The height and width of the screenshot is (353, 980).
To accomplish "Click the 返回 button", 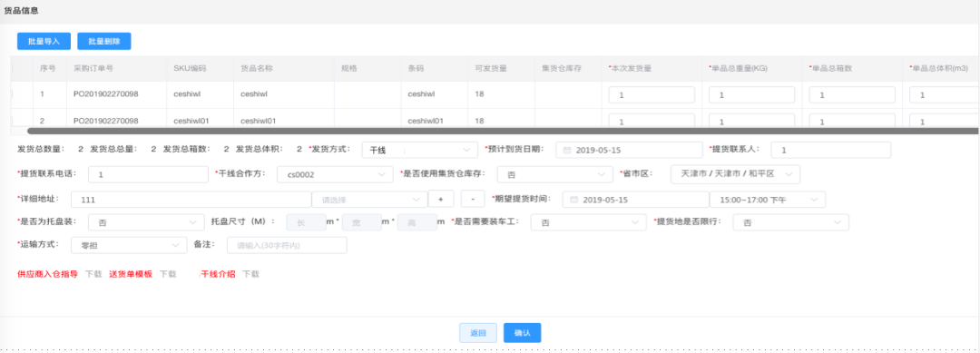I will (x=477, y=333).
